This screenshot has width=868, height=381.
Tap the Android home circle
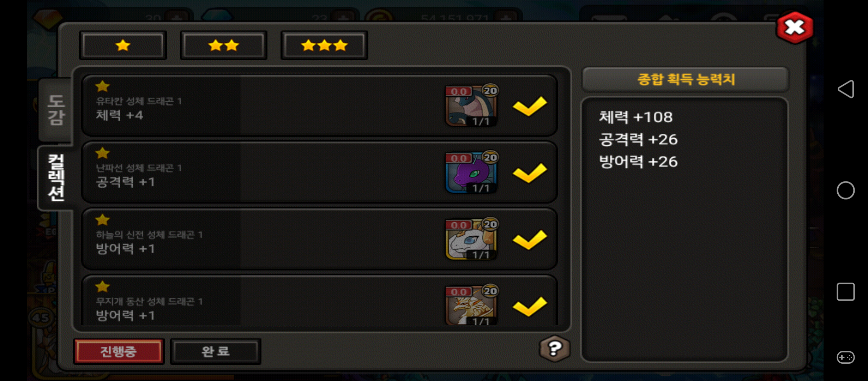846,190
